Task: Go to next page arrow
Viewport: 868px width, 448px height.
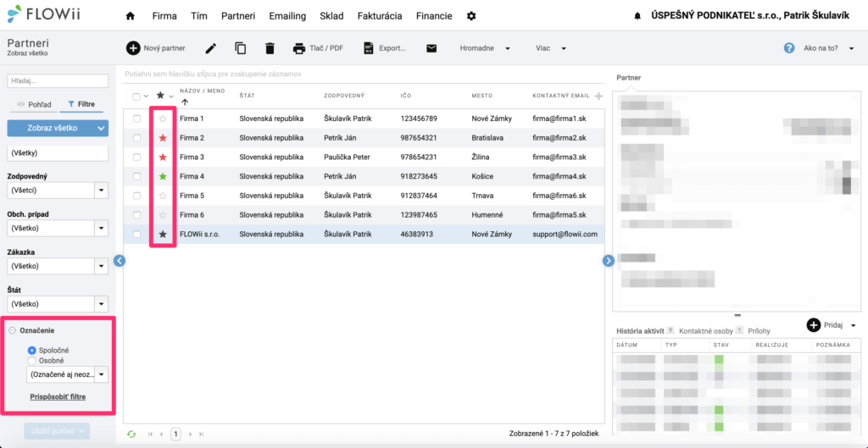Action: [x=190, y=434]
